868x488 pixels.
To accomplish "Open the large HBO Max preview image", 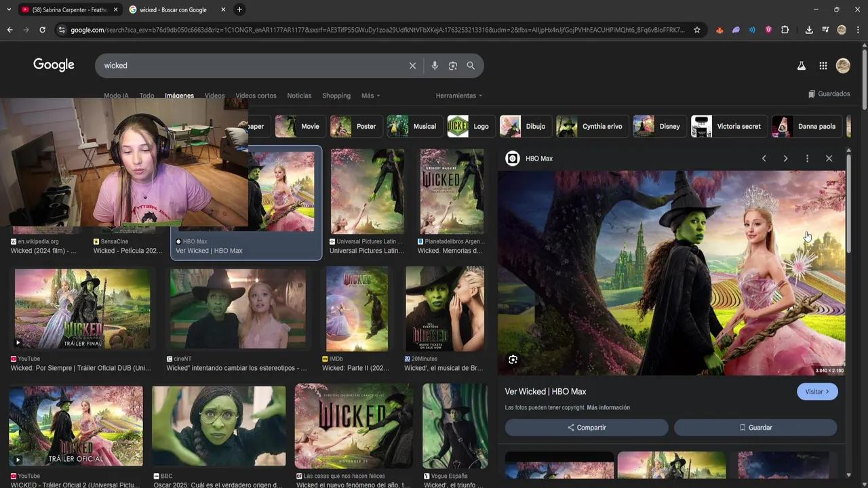I will (x=671, y=272).
